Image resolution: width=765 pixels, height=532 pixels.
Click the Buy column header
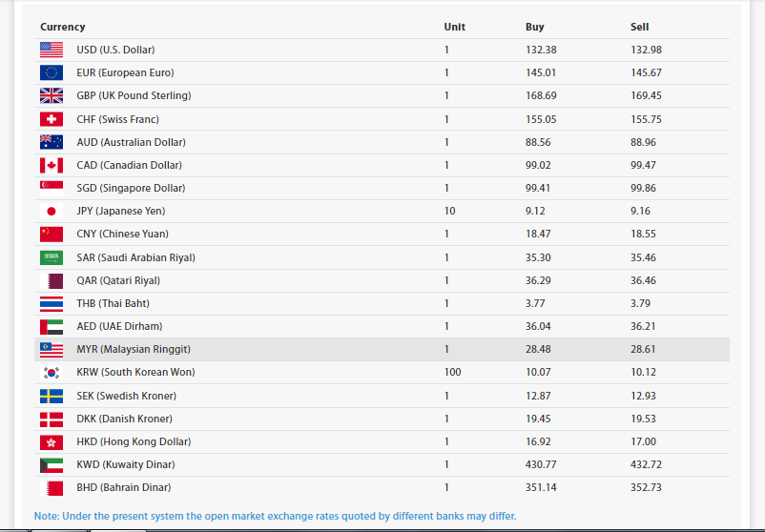[535, 27]
